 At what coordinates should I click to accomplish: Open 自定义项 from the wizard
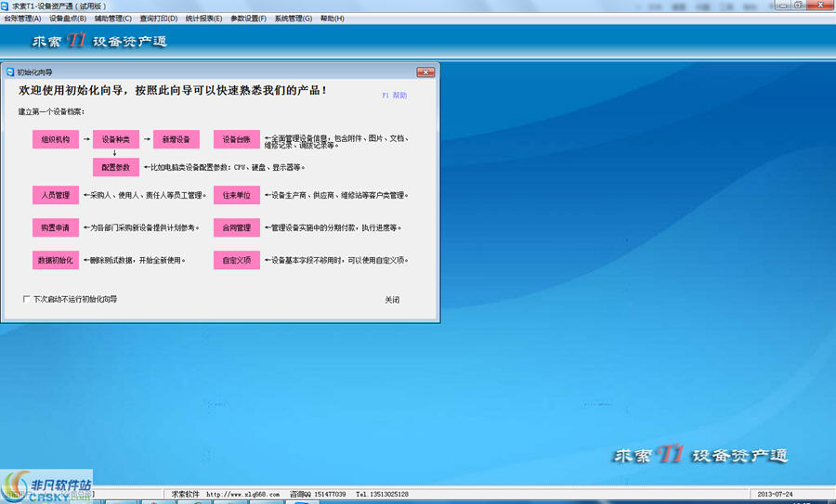tap(237, 260)
